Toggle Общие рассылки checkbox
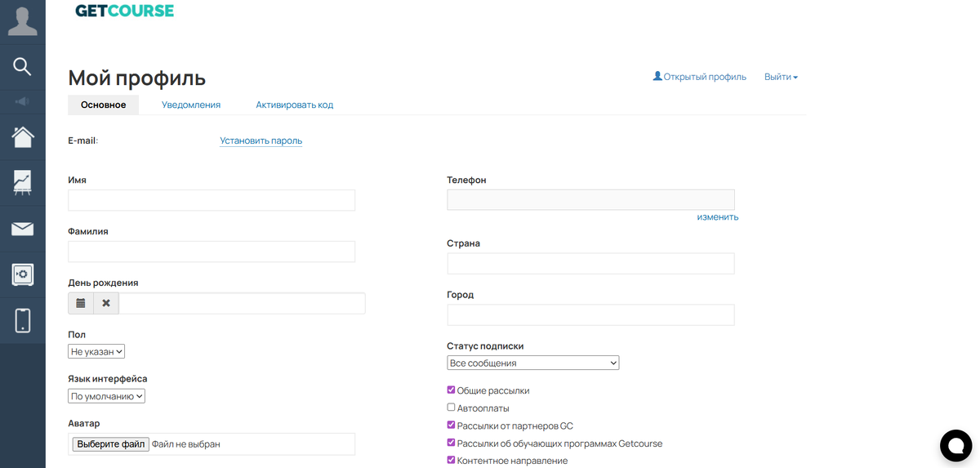This screenshot has height=468, width=980. coord(451,390)
